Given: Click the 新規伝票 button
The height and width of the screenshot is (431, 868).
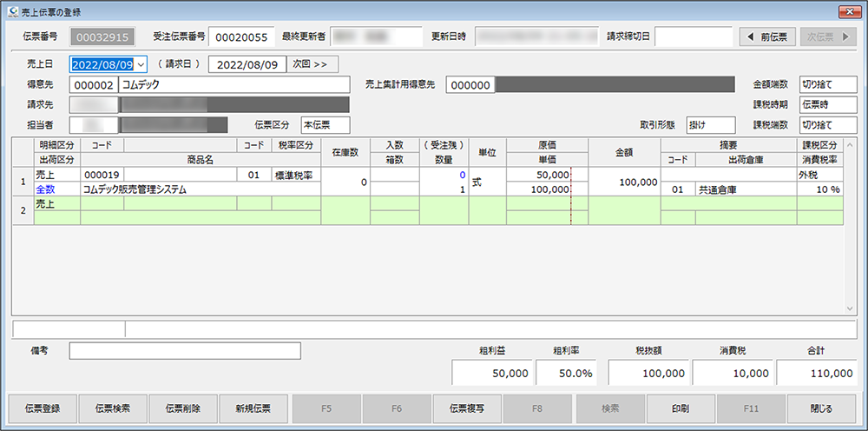Looking at the screenshot, I should (x=253, y=408).
